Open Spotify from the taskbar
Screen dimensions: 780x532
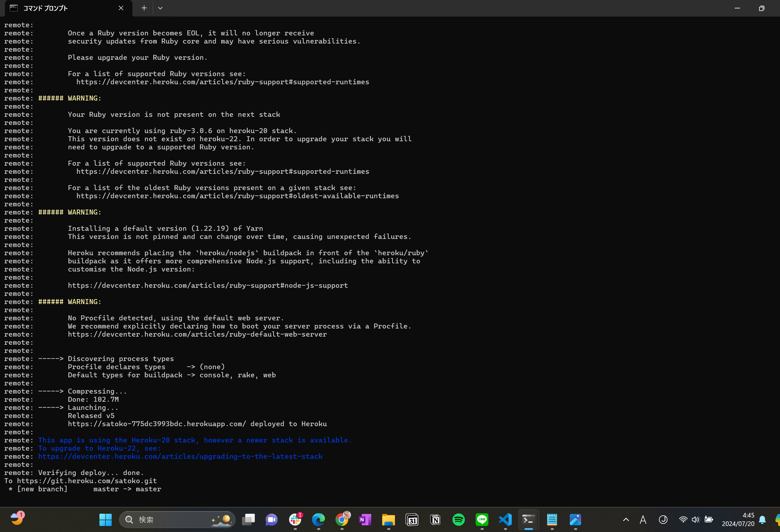[x=458, y=519]
